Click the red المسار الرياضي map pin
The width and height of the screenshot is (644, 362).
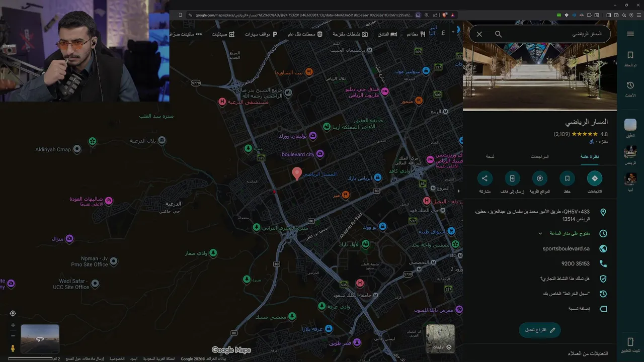point(297,174)
